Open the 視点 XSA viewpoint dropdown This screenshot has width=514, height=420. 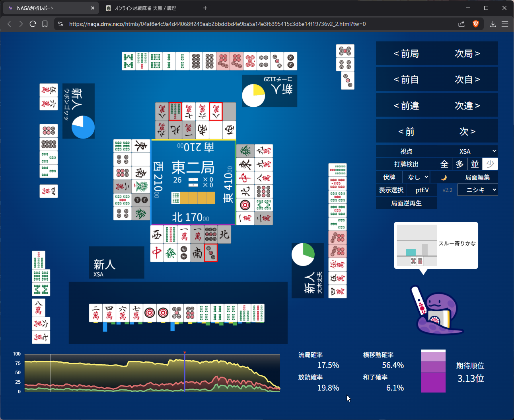[x=467, y=151]
